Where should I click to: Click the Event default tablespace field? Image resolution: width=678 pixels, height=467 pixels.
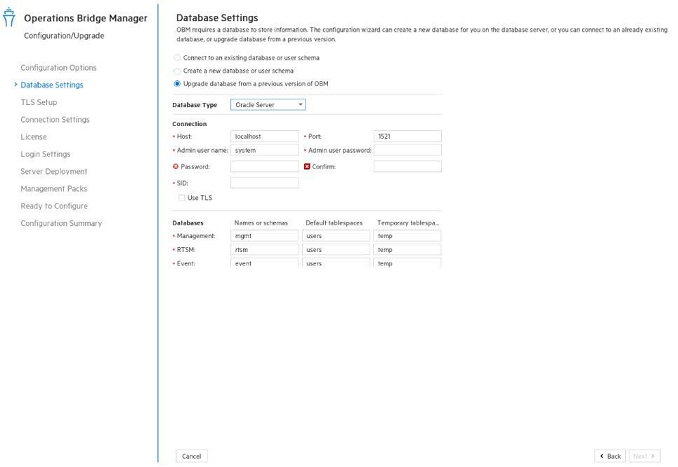click(336, 263)
